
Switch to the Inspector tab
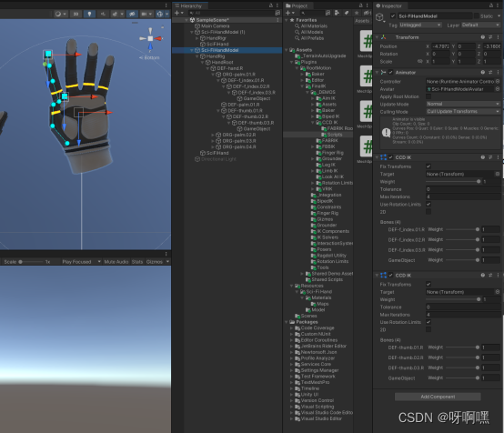(x=389, y=5)
